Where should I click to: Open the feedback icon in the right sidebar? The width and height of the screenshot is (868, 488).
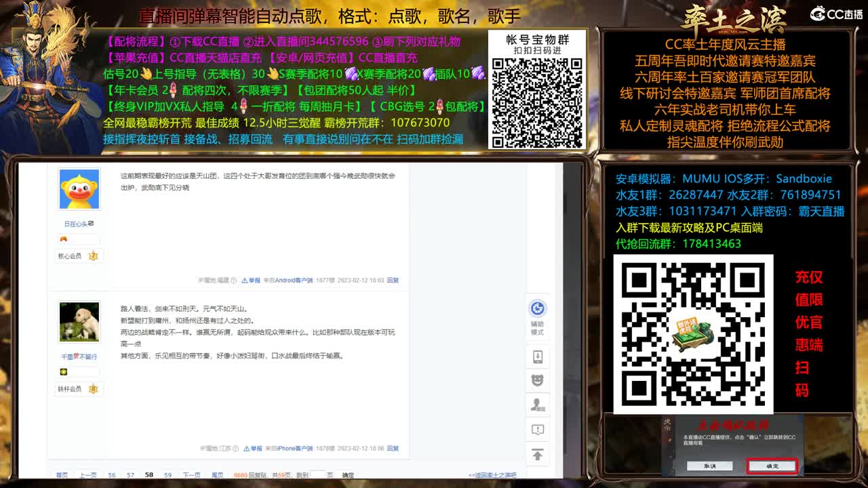pos(538,428)
